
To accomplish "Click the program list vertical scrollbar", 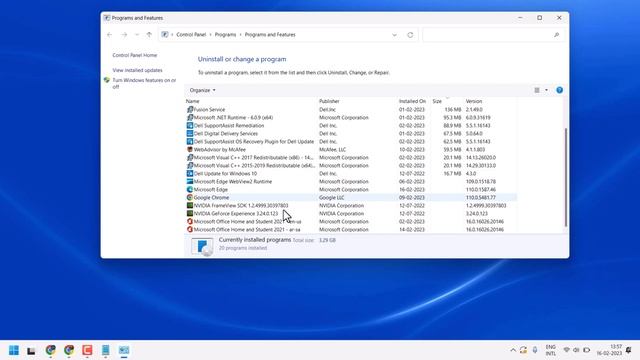I will tap(566, 177).
